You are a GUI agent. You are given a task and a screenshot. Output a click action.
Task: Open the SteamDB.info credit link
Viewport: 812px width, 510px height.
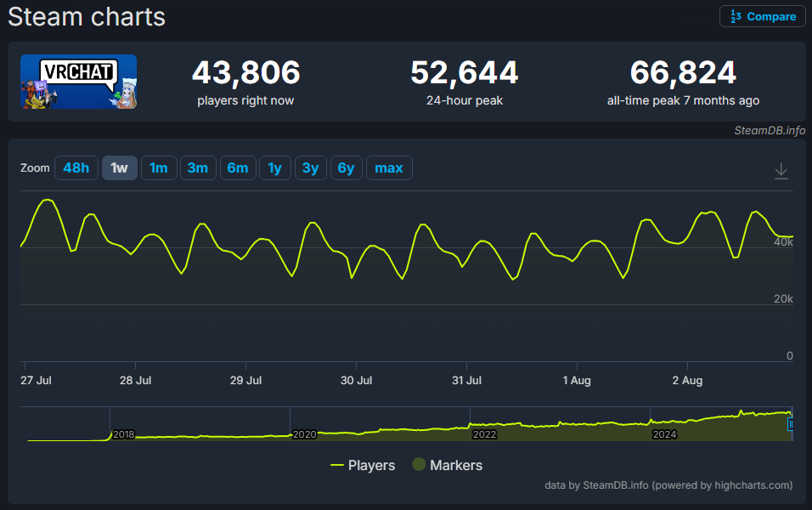[770, 130]
